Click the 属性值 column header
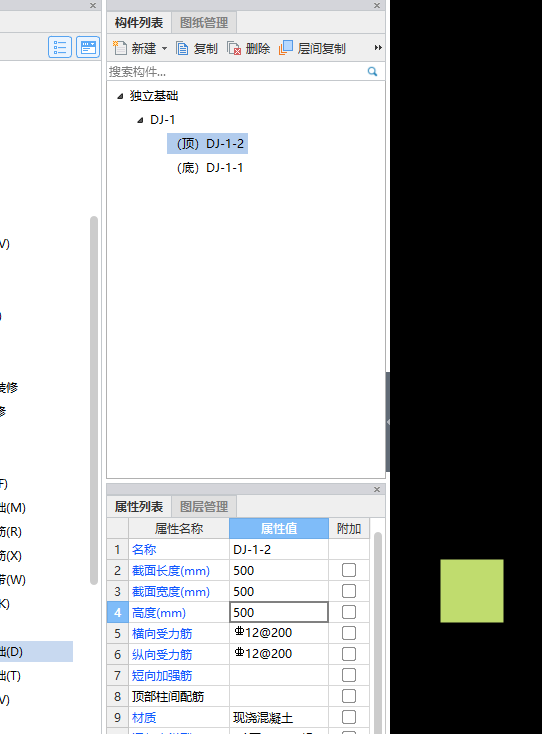Viewport: 542px width, 734px height. 279,528
